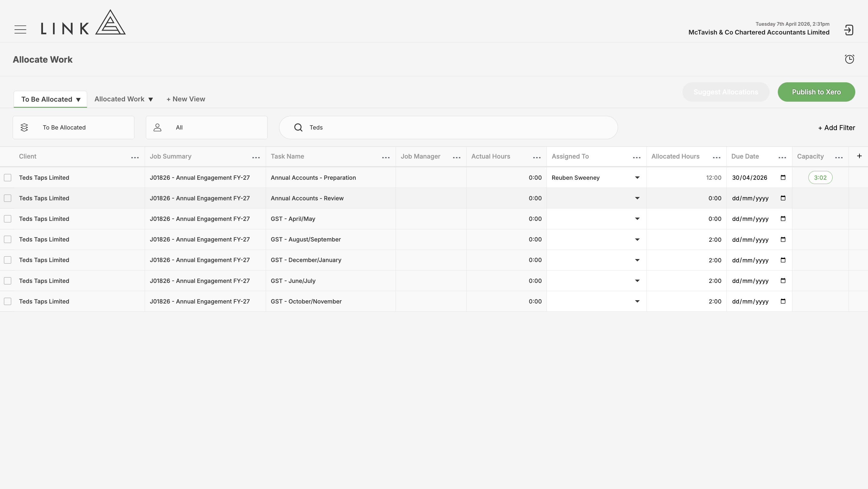This screenshot has height=489, width=868.
Task: Click the Teds search field
Action: 448,128
